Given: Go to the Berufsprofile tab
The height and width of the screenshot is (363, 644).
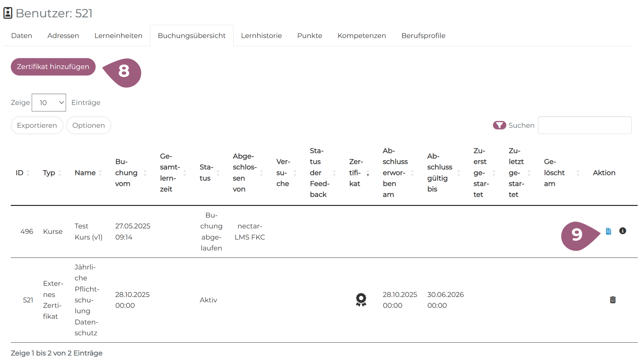Looking at the screenshot, I should coord(423,36).
